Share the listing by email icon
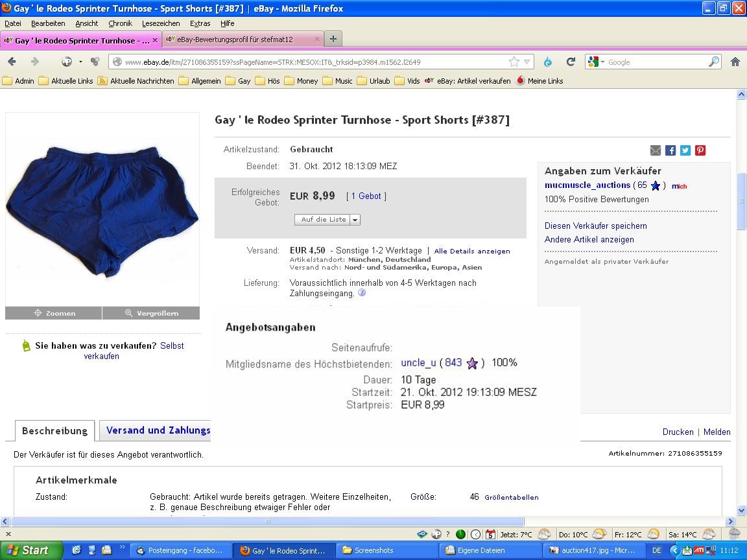 point(656,150)
